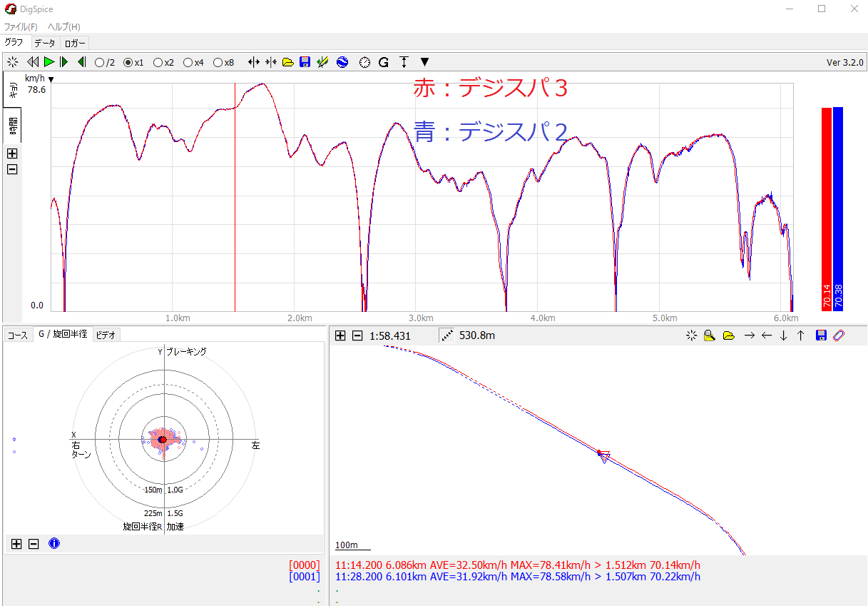Step backward one frame

pyautogui.click(x=81, y=62)
